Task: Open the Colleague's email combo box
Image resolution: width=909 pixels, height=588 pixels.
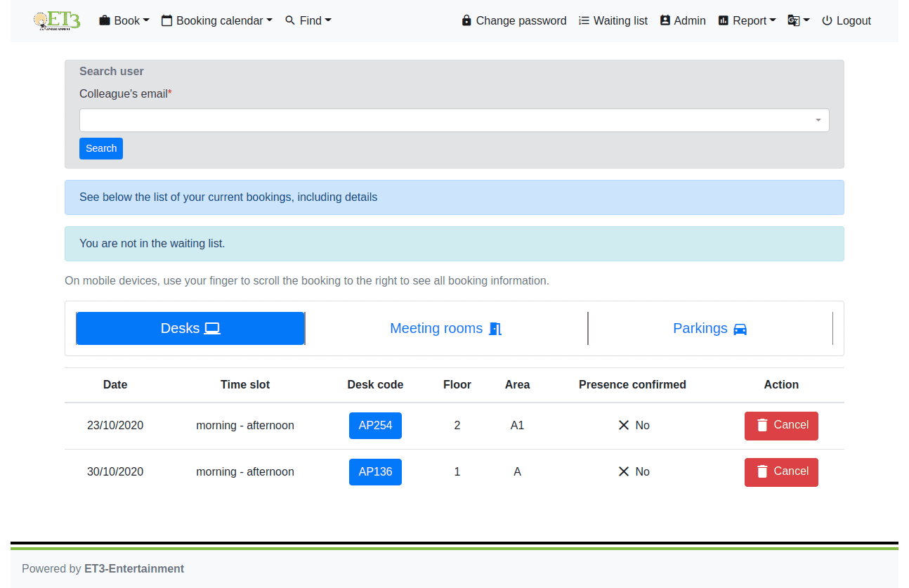Action: pos(454,120)
